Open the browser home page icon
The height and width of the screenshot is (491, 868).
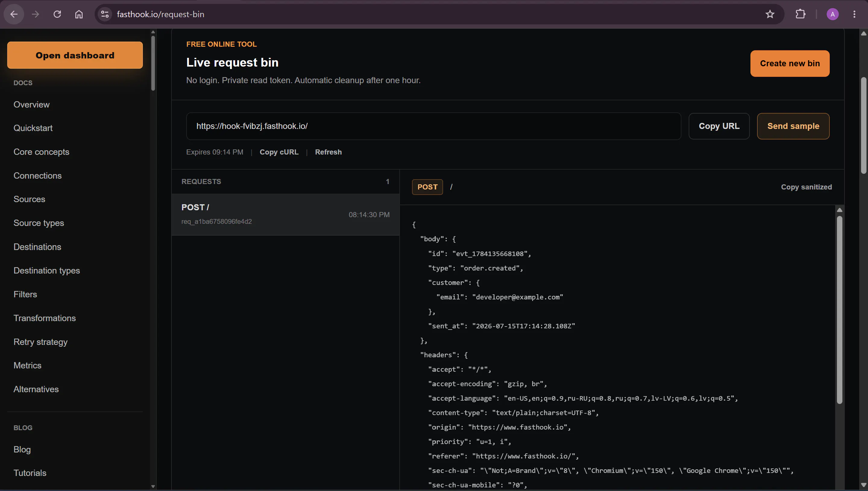79,14
